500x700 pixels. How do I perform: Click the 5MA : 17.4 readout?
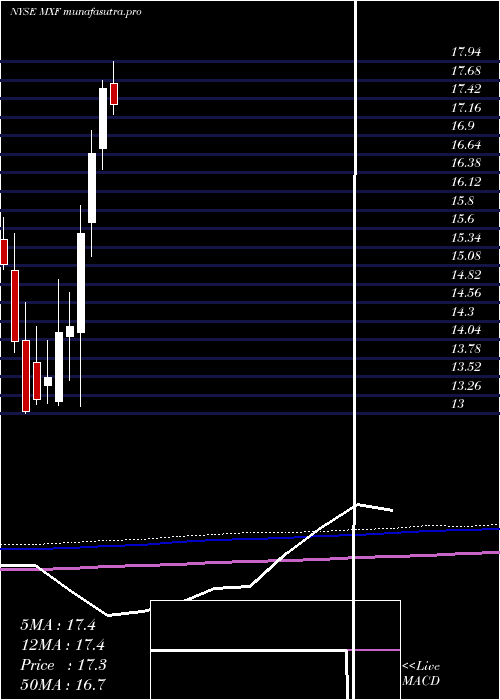58,625
